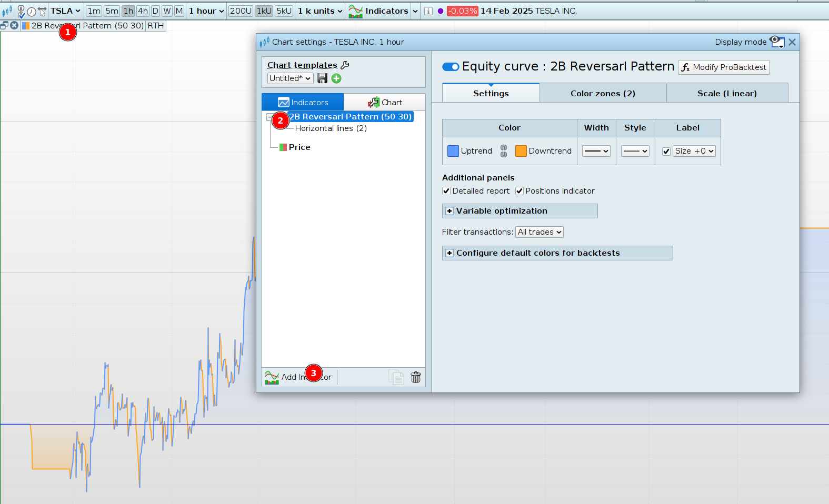Select the W weekly timeframe button
This screenshot has width=829, height=504.
click(167, 11)
